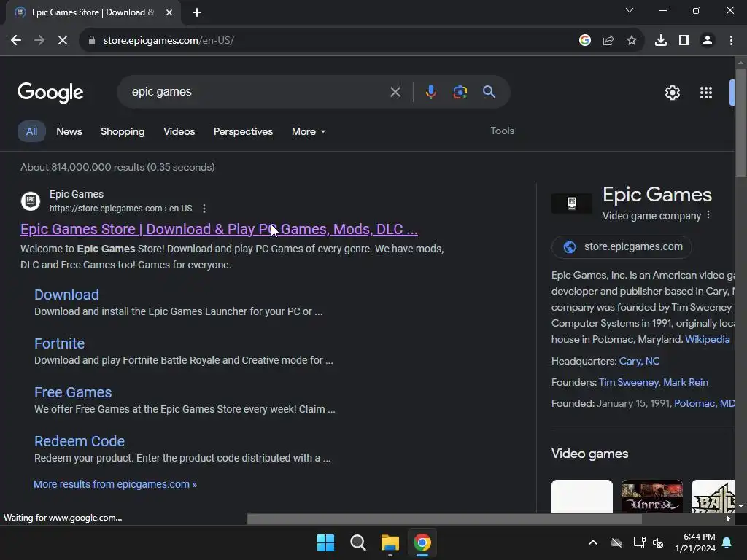Click the magnifier search button
This screenshot has height=560, width=747.
(489, 92)
